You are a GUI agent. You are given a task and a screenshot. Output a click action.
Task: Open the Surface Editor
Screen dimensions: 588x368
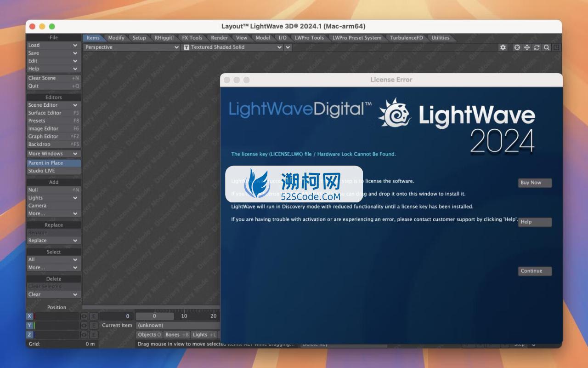pos(54,113)
